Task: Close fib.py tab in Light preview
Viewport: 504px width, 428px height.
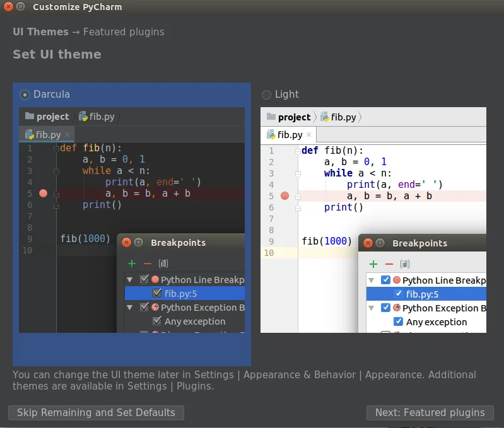Action: [x=308, y=134]
